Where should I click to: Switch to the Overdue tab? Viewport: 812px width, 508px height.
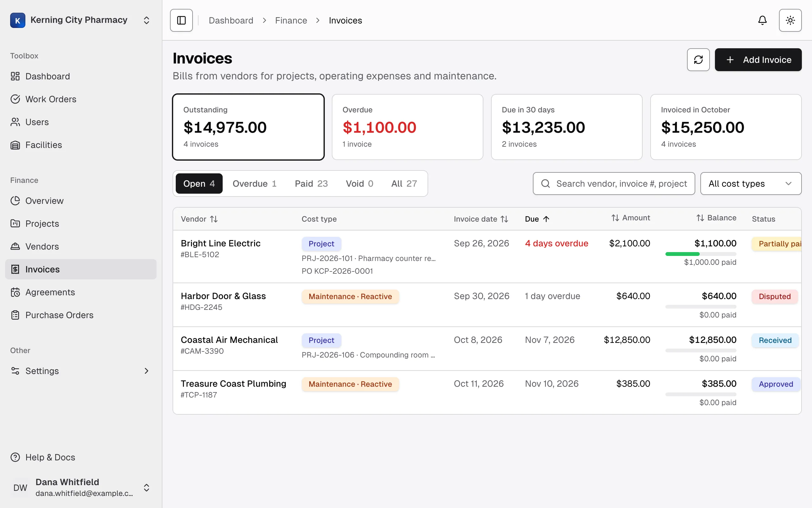(254, 184)
